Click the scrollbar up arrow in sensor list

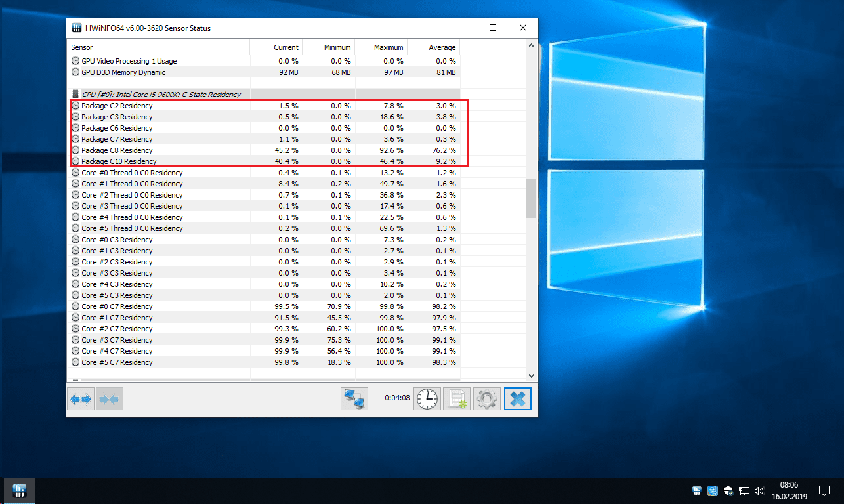(532, 45)
